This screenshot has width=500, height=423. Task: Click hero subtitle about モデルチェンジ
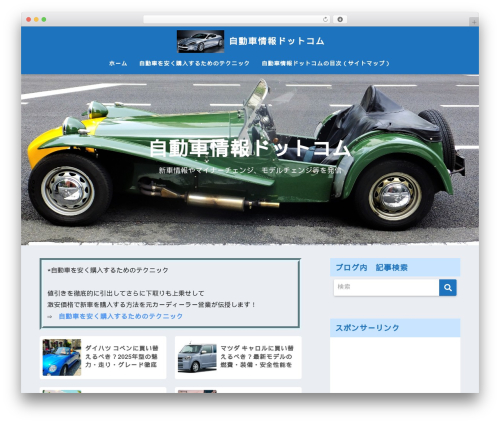[250, 170]
